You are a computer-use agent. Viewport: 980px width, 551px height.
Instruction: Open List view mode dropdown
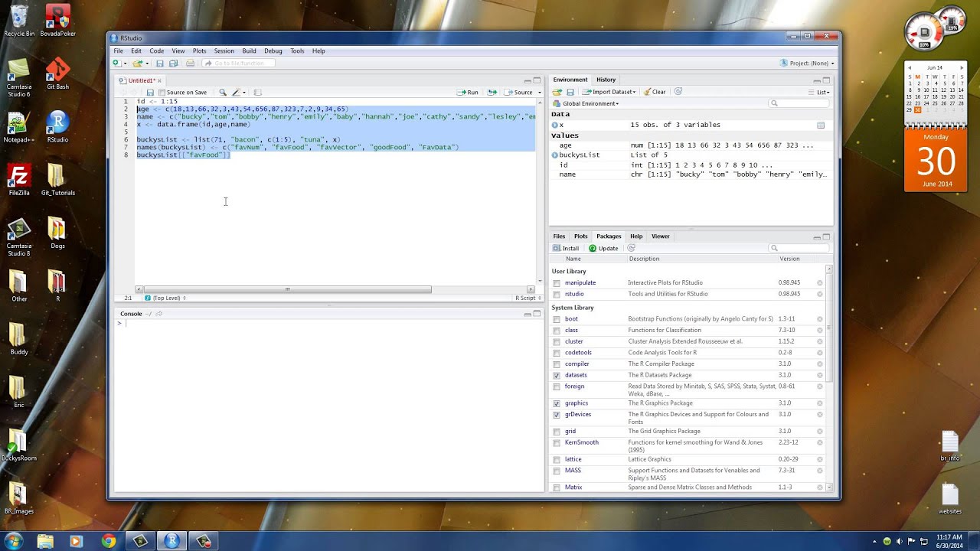[819, 92]
